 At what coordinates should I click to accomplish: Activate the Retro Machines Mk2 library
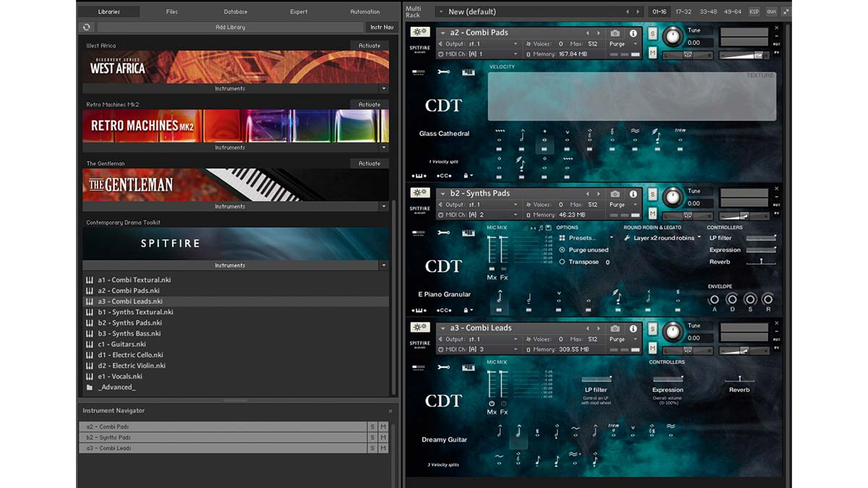369,105
